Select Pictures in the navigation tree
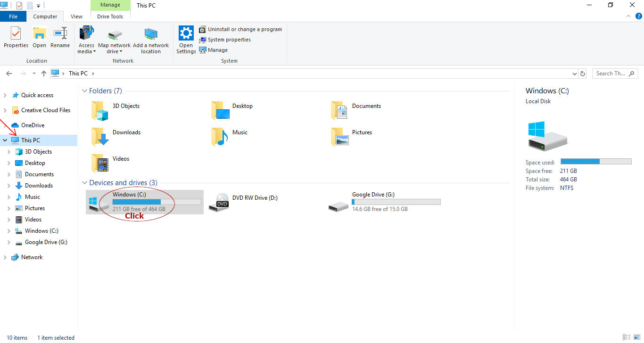 pos(30,208)
